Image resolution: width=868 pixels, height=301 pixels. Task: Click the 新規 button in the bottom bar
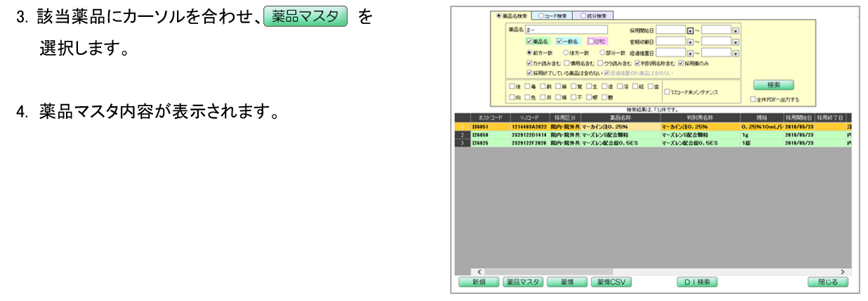tap(477, 282)
